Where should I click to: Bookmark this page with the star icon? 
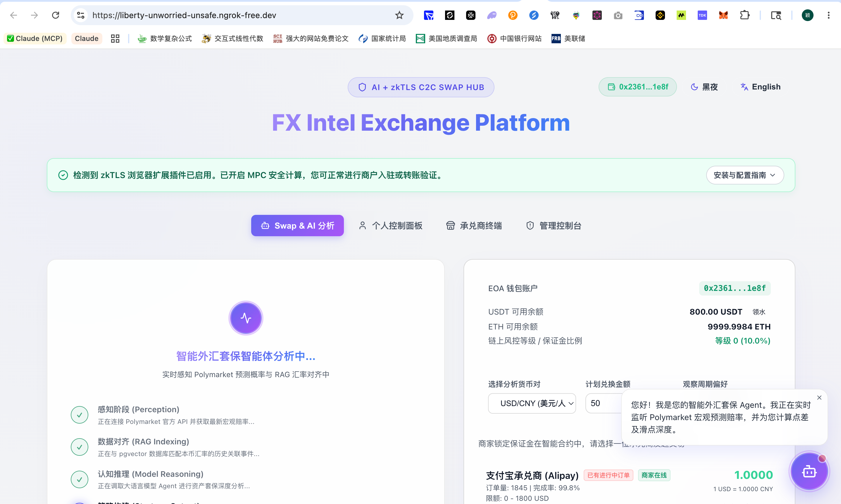click(399, 15)
